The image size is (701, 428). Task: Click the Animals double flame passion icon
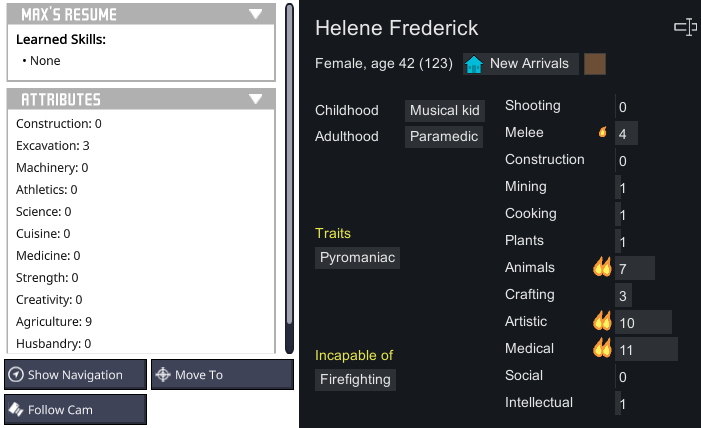[602, 267]
